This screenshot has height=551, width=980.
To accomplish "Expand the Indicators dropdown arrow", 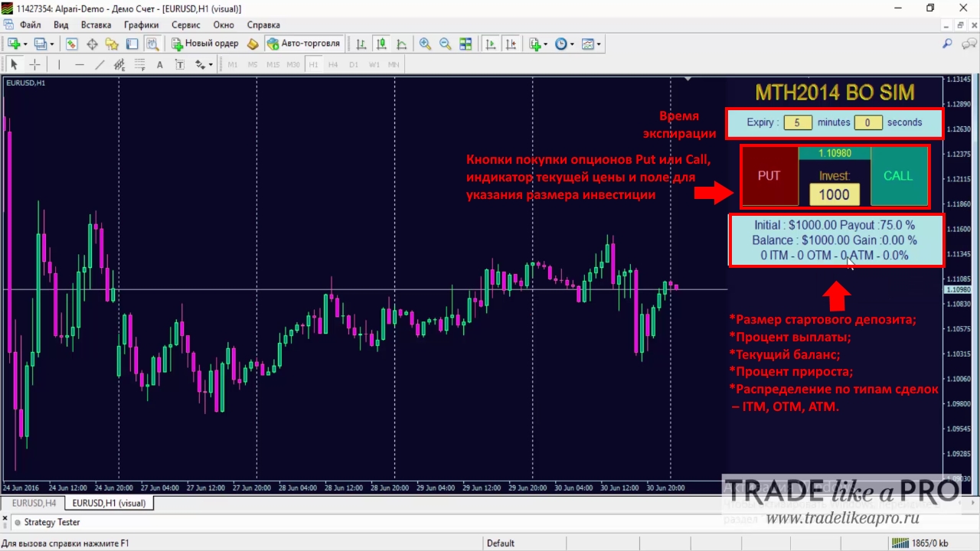I will tap(546, 44).
